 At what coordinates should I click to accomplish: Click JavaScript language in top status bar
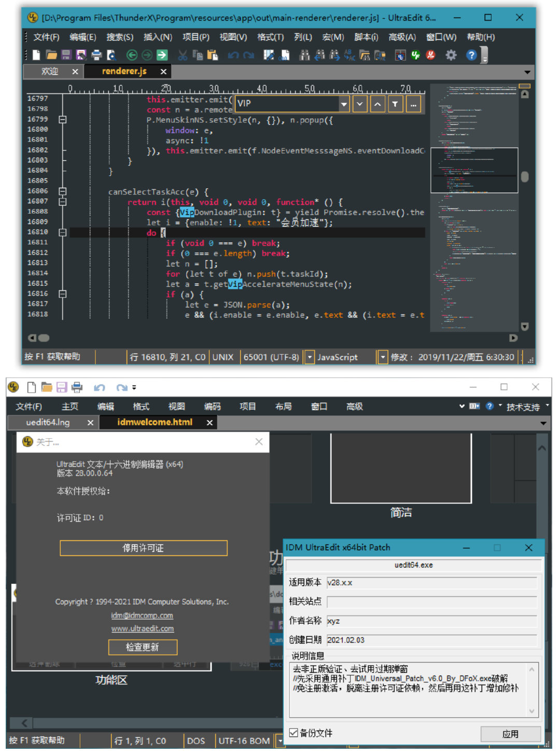click(338, 357)
